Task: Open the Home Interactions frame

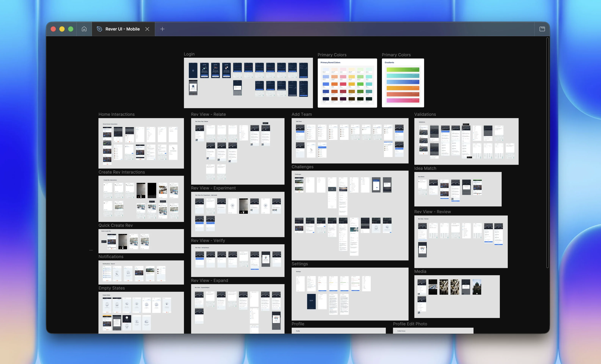Action: tap(141, 143)
